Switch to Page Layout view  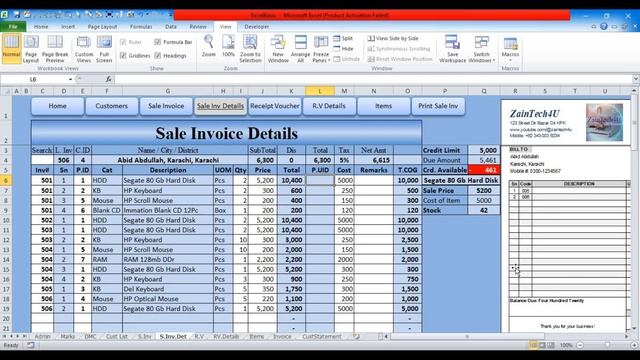31,49
